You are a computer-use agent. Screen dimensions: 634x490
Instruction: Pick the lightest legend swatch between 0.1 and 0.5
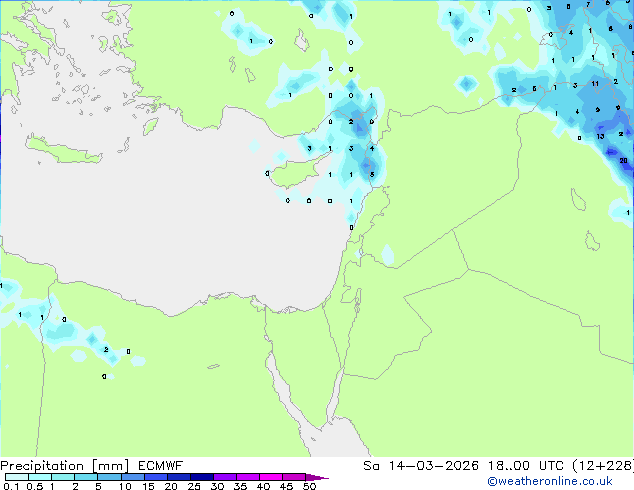pos(17,477)
